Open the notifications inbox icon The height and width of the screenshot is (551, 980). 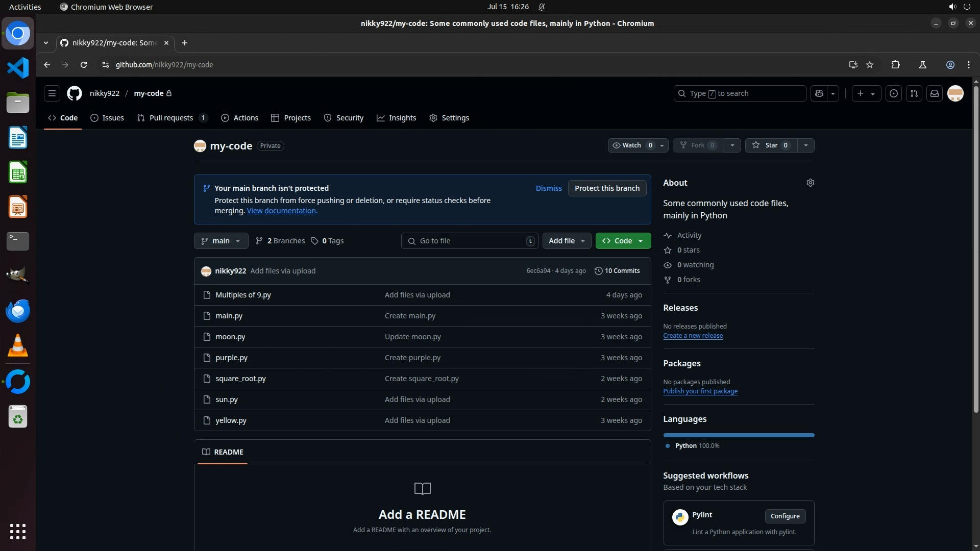[934, 93]
